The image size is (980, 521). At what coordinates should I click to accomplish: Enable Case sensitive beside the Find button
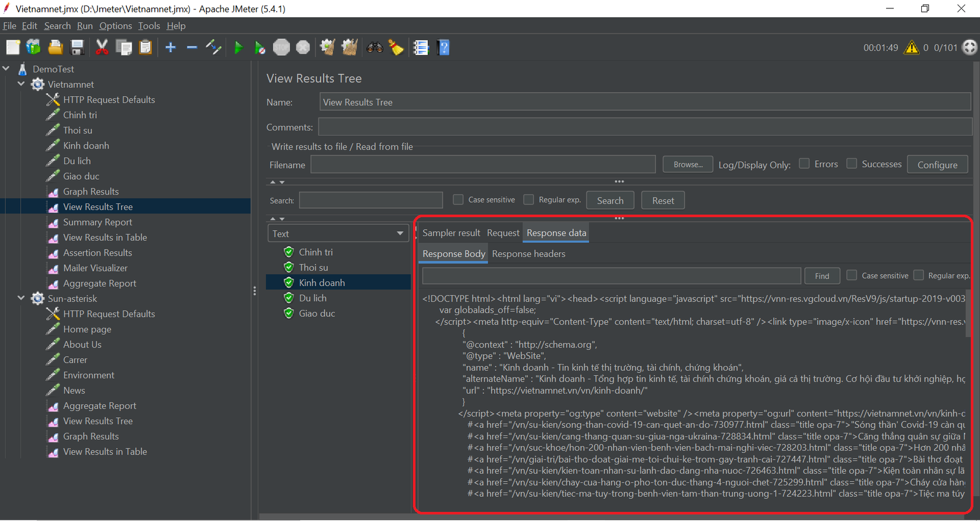[x=852, y=275]
